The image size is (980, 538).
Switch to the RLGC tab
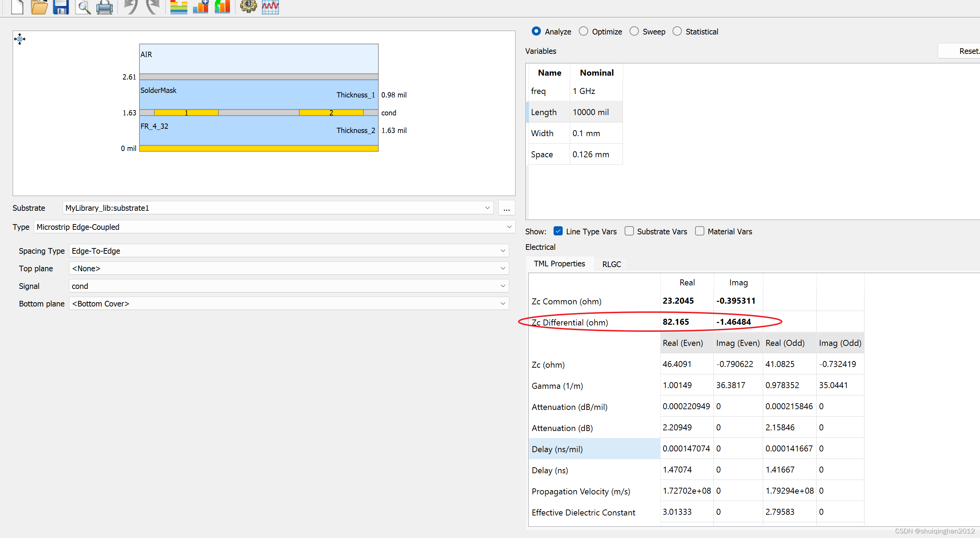[x=611, y=264]
